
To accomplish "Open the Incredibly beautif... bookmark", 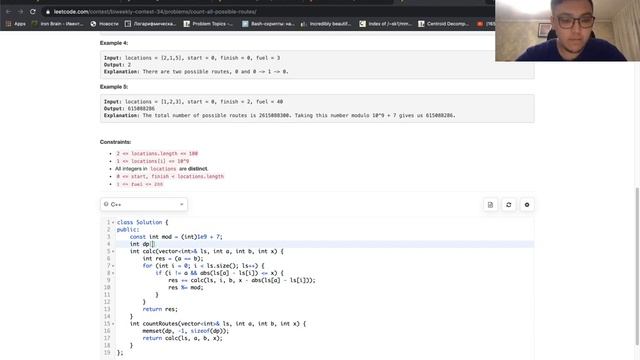I will point(326,24).
